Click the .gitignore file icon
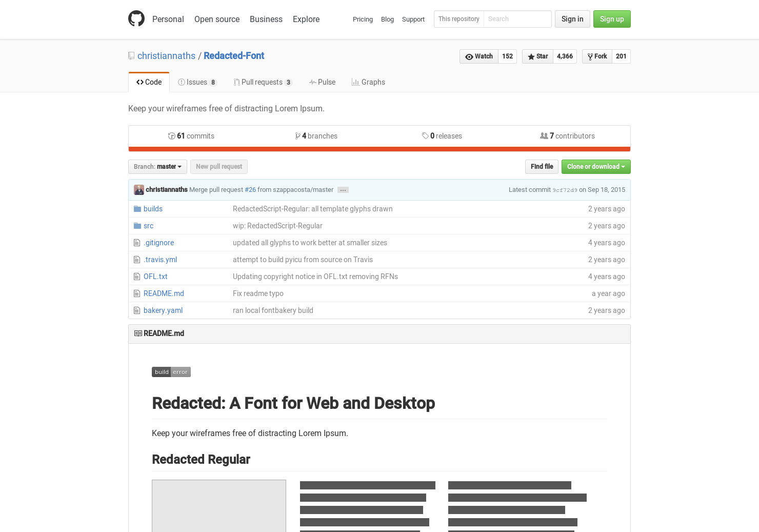Screen dimensions: 759x532 pos(137,243)
